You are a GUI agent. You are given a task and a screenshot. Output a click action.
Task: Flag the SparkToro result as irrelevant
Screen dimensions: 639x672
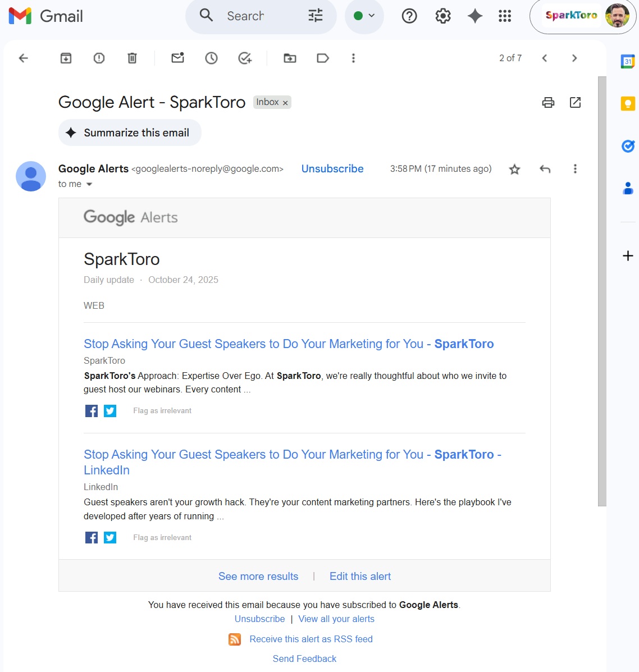[x=162, y=410]
